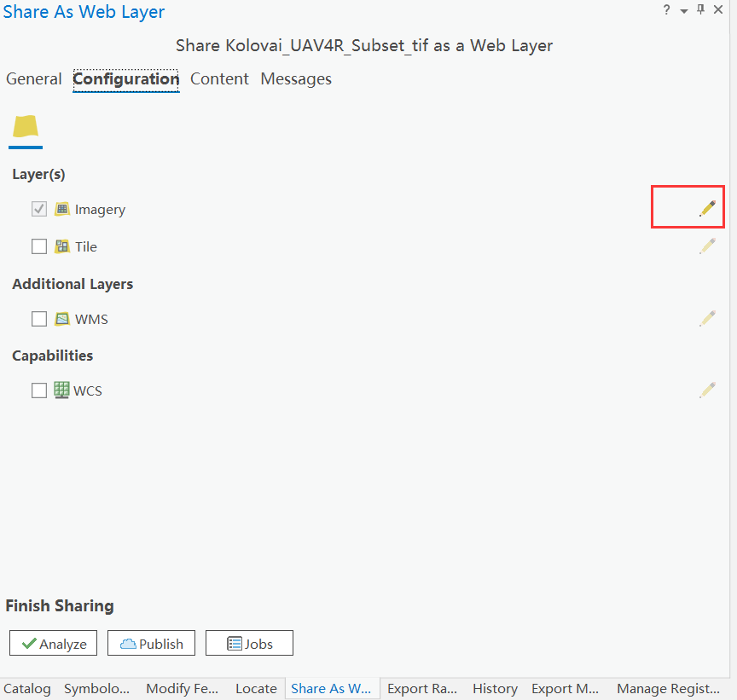Edit WCS capability with its pencil icon
The width and height of the screenshot is (737, 700).
coord(707,390)
